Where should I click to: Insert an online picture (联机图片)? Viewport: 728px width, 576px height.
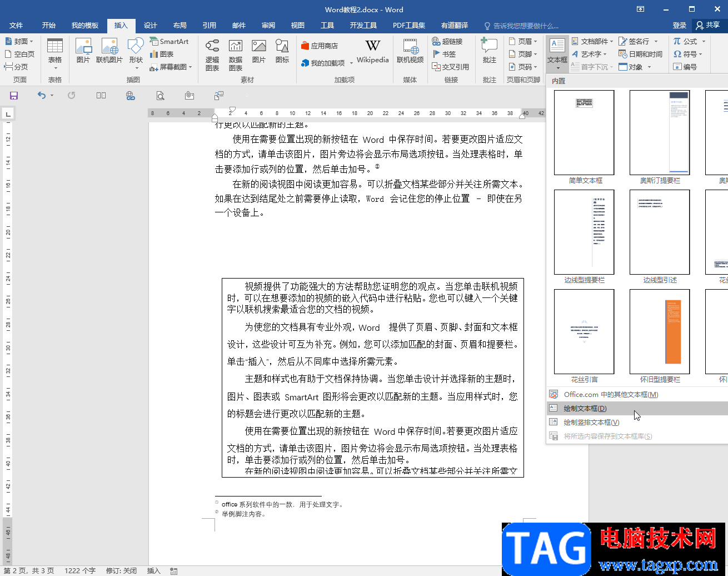click(x=109, y=51)
